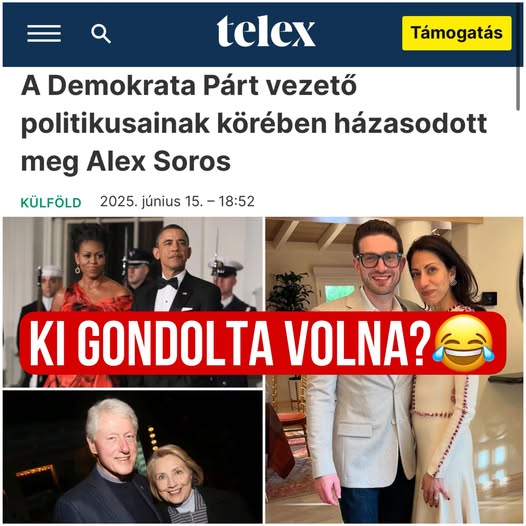This screenshot has height=526, width=526.
Task: Click the woman wearing the striped scarf
Action: [x=179, y=486]
